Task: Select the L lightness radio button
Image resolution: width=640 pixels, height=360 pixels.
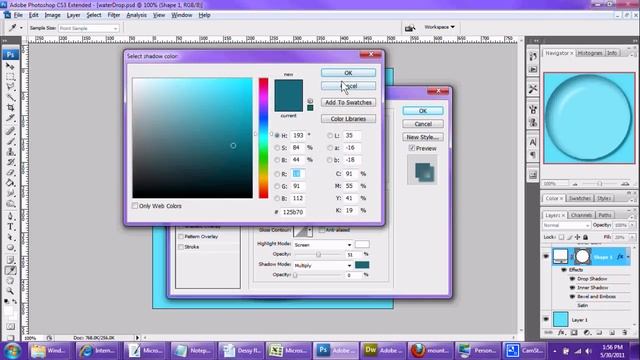Action: tap(330, 136)
